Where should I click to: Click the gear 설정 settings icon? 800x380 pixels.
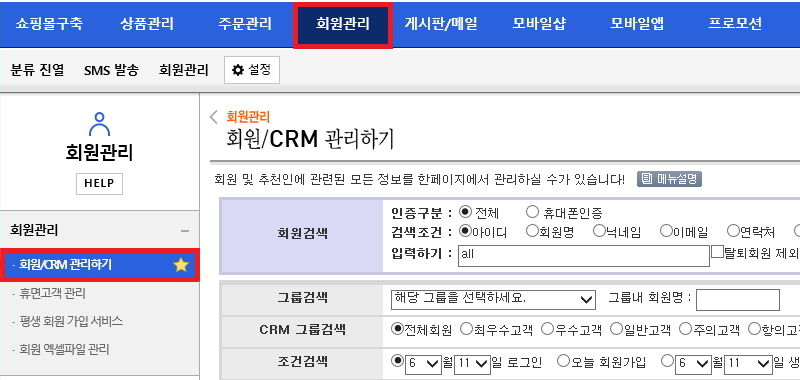click(x=238, y=70)
